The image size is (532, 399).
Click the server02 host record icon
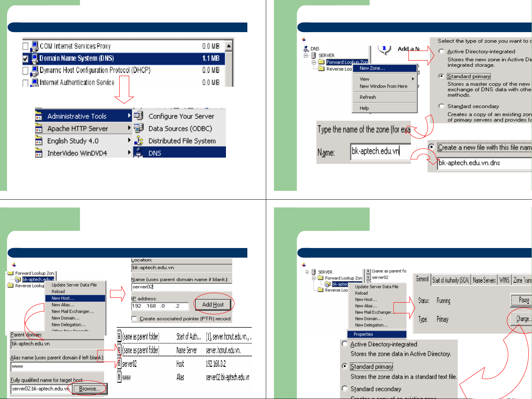pyautogui.click(x=119, y=364)
